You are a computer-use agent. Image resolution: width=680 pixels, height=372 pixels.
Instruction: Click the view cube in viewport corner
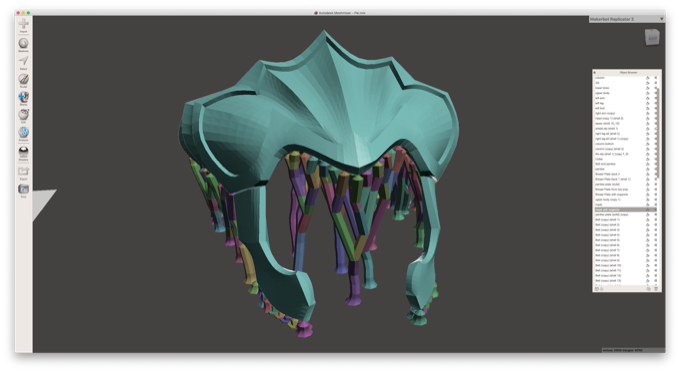tap(652, 37)
